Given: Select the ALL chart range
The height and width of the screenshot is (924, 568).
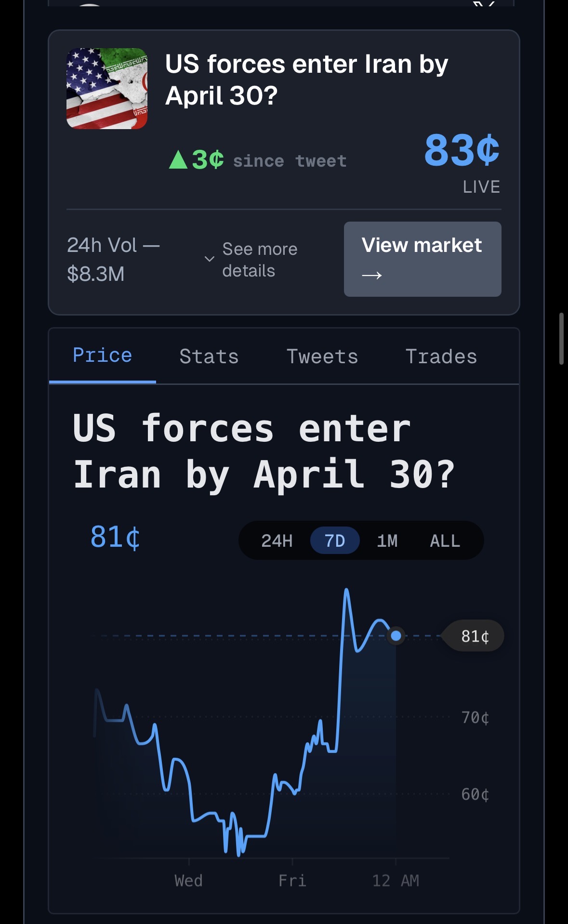Looking at the screenshot, I should point(445,541).
